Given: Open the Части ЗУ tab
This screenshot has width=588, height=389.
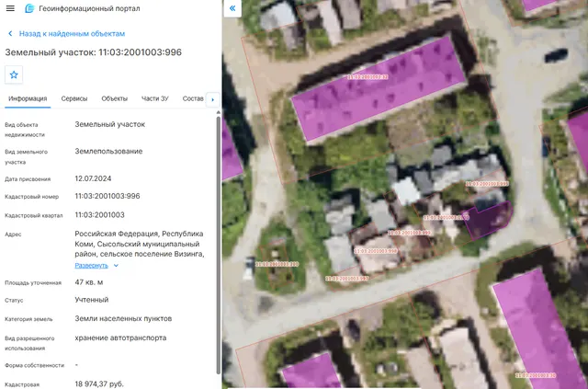Looking at the screenshot, I should [155, 98].
